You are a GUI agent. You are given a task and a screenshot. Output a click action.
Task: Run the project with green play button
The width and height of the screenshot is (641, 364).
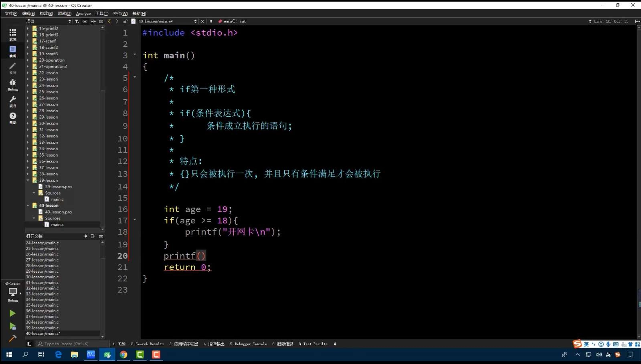click(x=12, y=313)
